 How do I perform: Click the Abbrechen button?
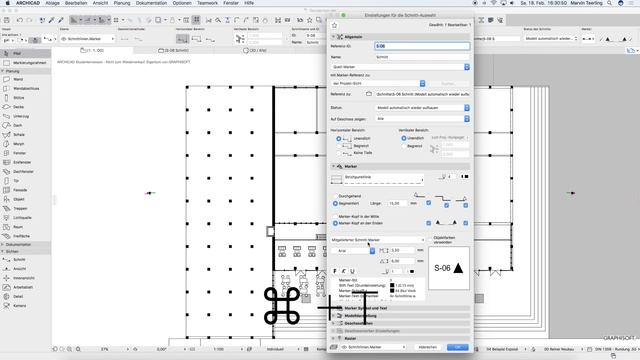[x=428, y=347]
